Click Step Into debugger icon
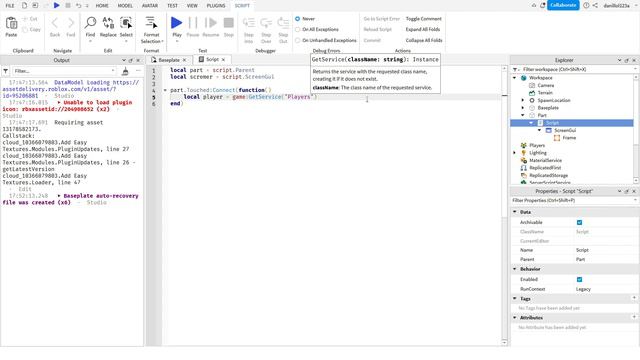The image size is (640, 360). point(249,23)
